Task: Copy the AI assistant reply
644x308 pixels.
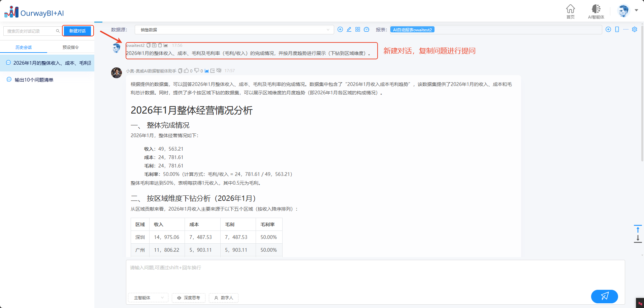Action: (x=180, y=71)
